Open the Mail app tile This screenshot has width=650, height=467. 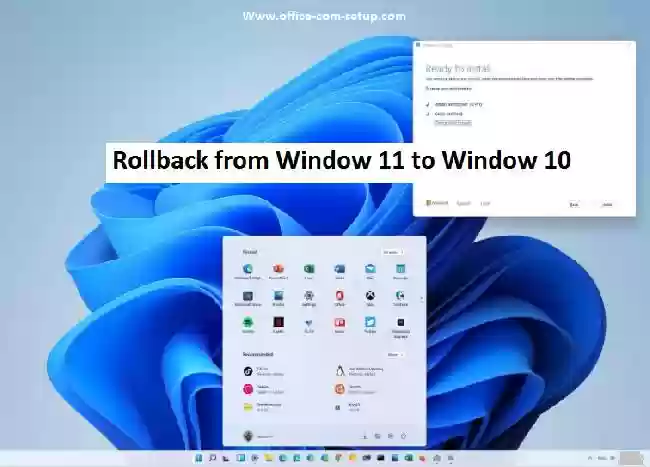click(370, 269)
